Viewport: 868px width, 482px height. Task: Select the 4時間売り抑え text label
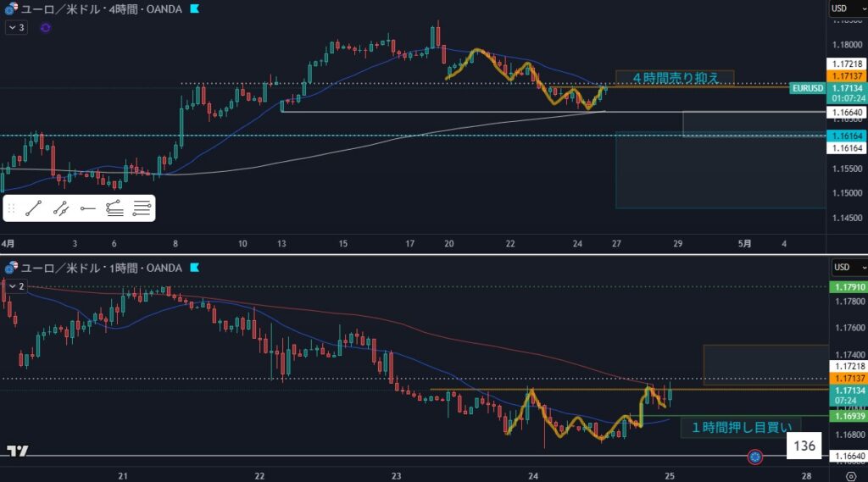pyautogui.click(x=676, y=78)
